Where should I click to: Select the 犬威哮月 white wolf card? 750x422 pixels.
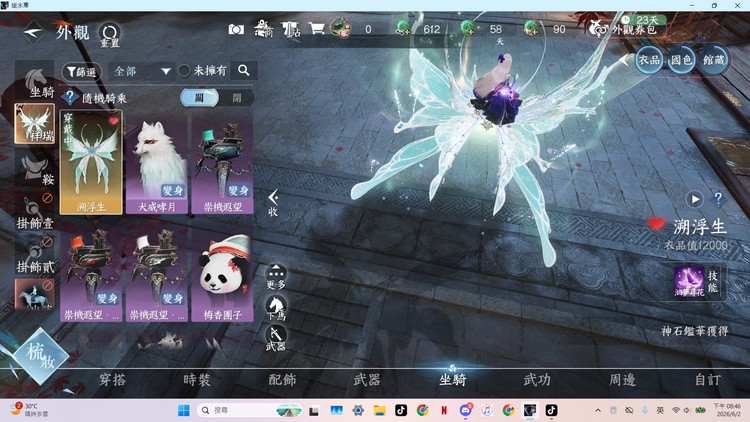click(x=156, y=163)
